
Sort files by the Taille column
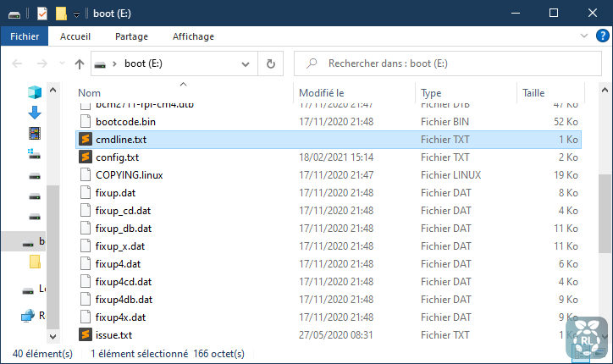533,93
